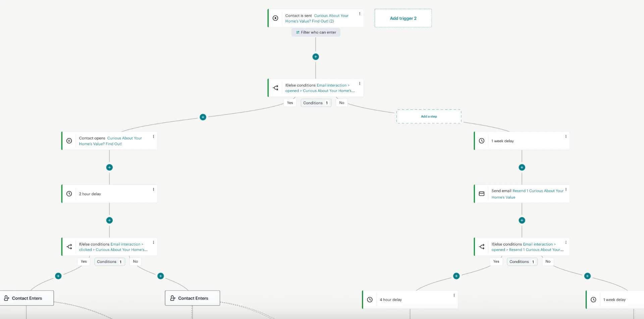The image size is (644, 319).
Task: Open the Resend 1 Curious About Your Home's Value link
Action: [528, 194]
